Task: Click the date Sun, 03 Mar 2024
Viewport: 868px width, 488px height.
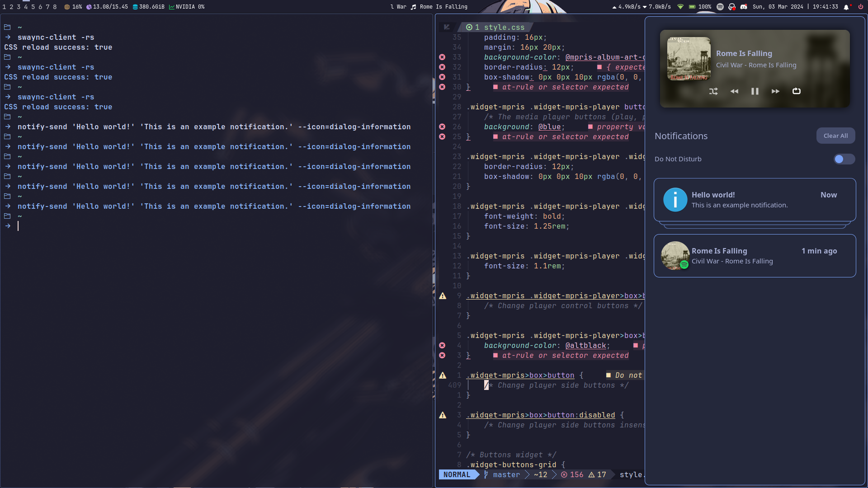Action: click(778, 7)
